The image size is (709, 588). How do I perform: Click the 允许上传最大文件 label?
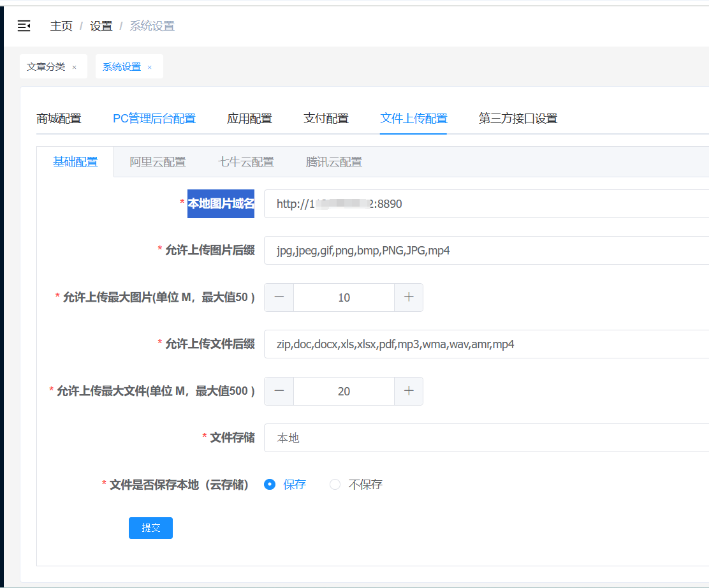[x=156, y=391]
